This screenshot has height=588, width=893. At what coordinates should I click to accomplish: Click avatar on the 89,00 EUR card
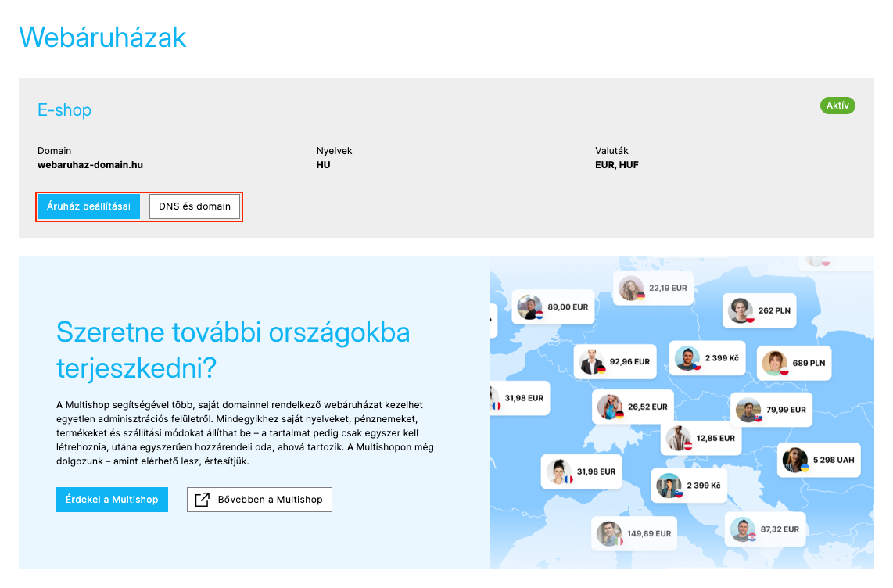(x=529, y=307)
